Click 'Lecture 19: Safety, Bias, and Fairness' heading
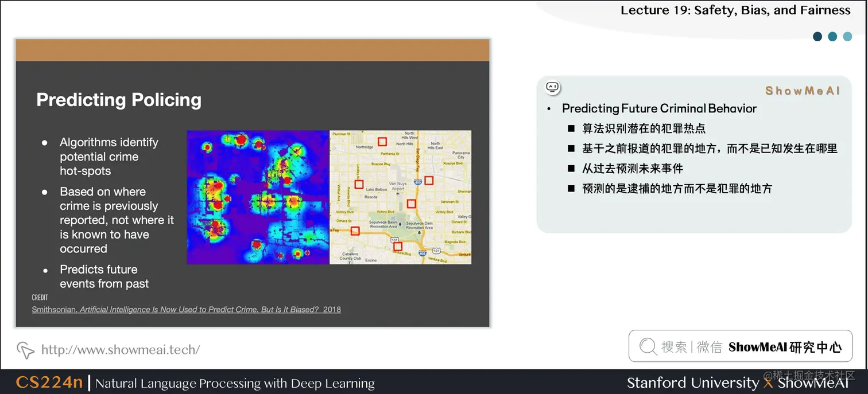The image size is (868, 394). (x=735, y=10)
